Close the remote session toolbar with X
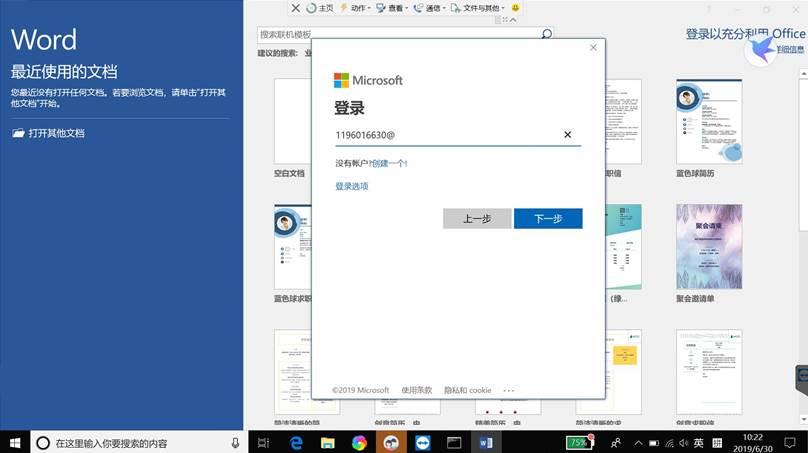This screenshot has height=453, width=808. [295, 8]
